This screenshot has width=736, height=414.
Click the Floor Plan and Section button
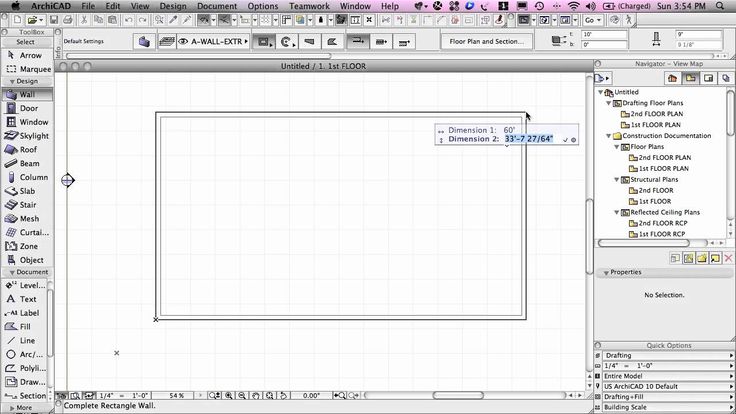pos(487,42)
